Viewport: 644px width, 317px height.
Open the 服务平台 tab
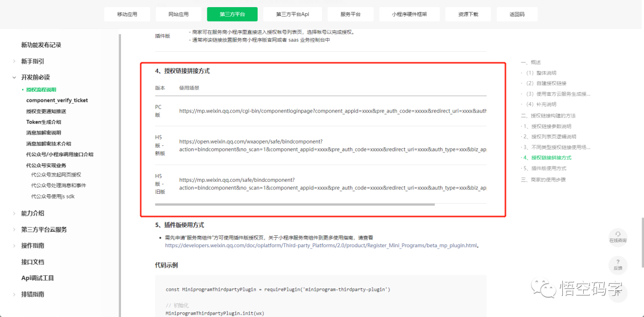(351, 14)
